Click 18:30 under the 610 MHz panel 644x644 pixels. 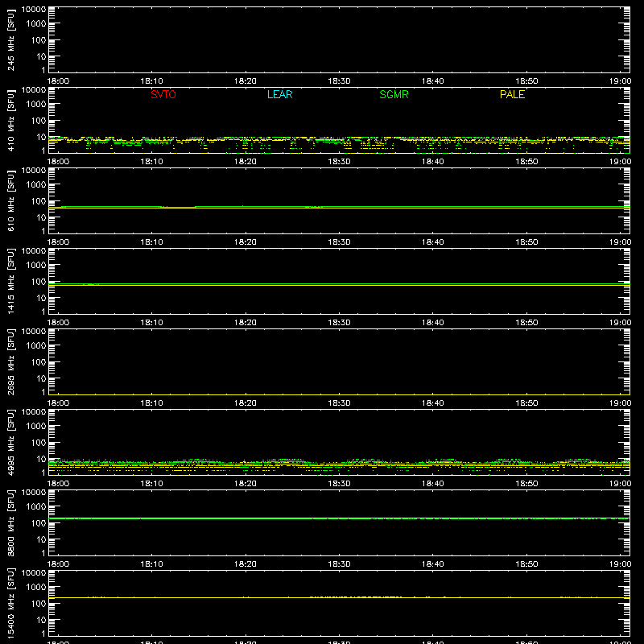(339, 242)
